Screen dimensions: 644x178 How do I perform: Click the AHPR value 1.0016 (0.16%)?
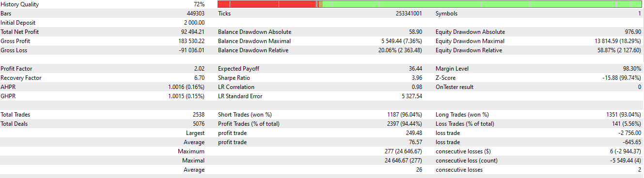coord(187,87)
